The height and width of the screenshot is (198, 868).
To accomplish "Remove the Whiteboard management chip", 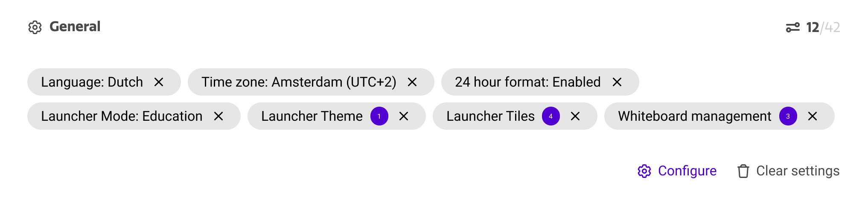I will [813, 116].
